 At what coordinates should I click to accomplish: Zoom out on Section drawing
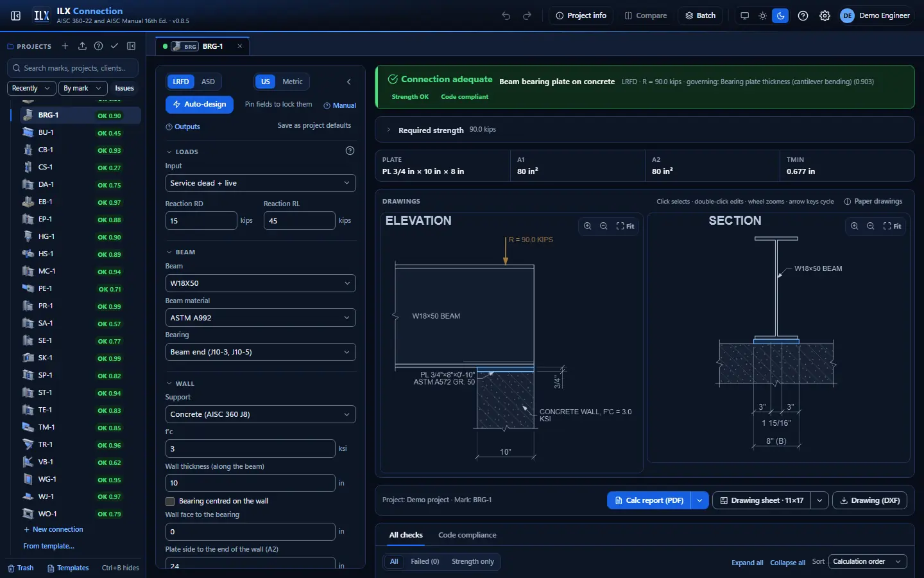pos(870,226)
